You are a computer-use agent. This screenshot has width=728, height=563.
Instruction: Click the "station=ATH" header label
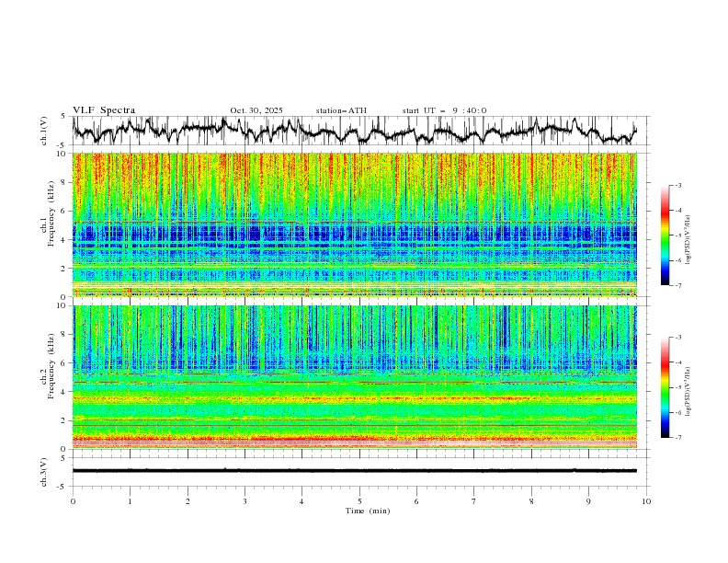tap(341, 110)
